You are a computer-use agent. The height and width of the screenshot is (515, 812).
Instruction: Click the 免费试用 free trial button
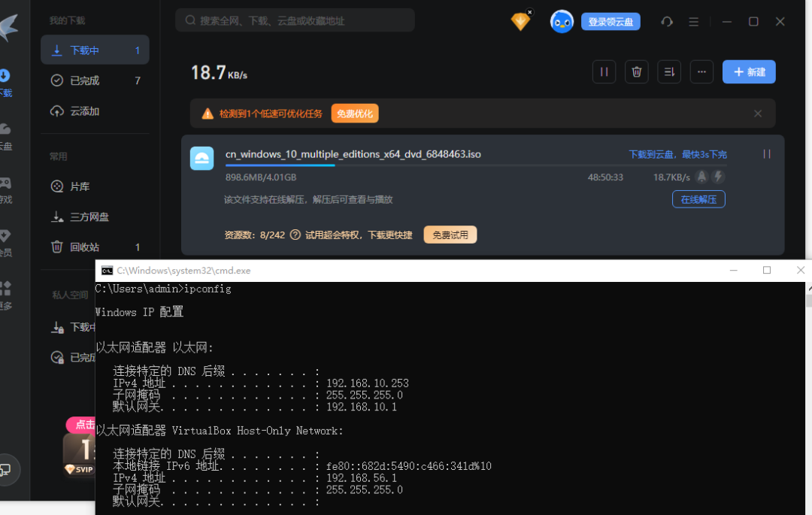450,235
